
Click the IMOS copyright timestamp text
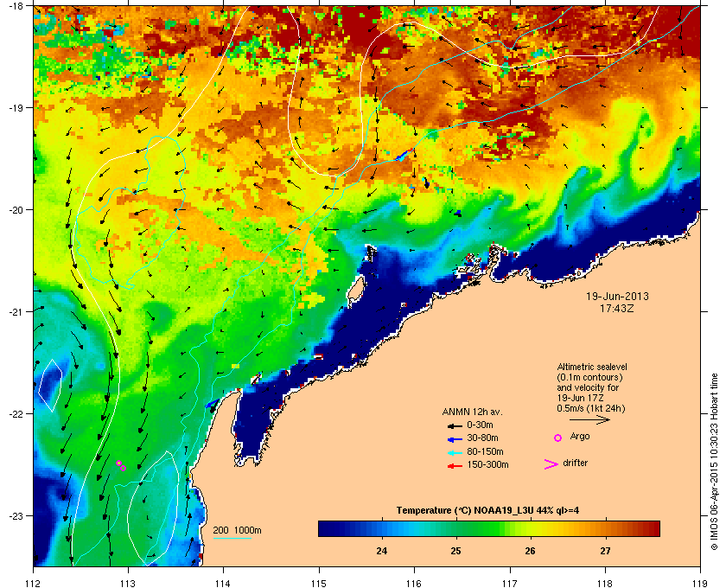point(714,463)
